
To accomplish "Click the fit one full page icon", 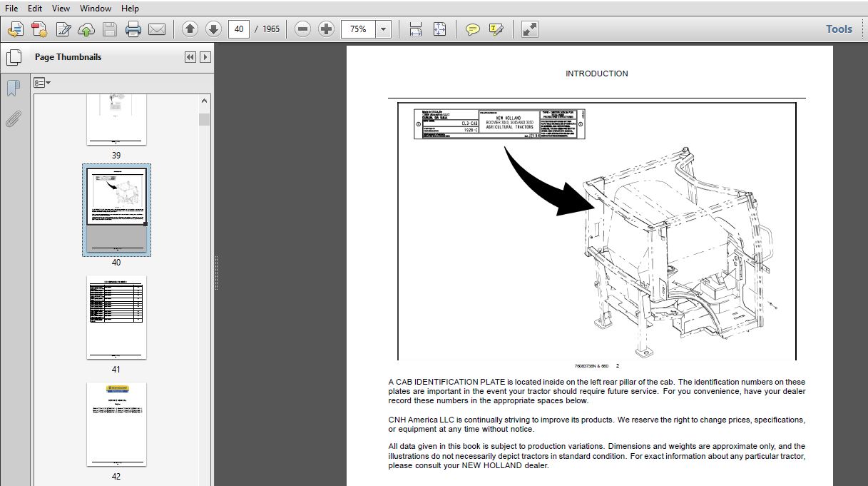I will [439, 29].
